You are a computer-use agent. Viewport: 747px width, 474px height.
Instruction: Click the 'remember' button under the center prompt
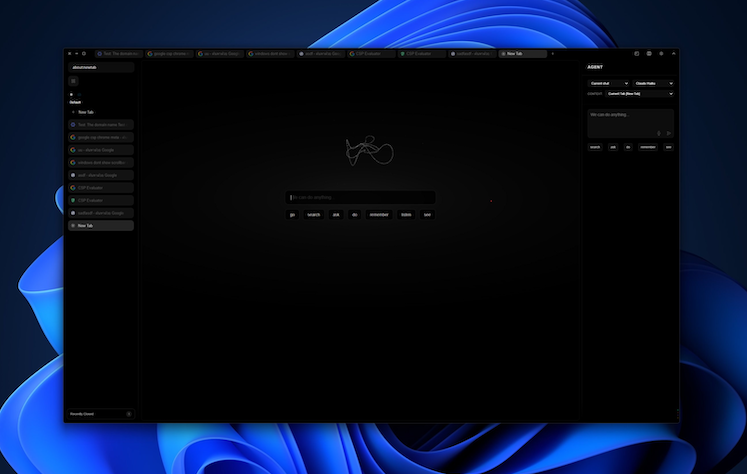[x=379, y=215]
